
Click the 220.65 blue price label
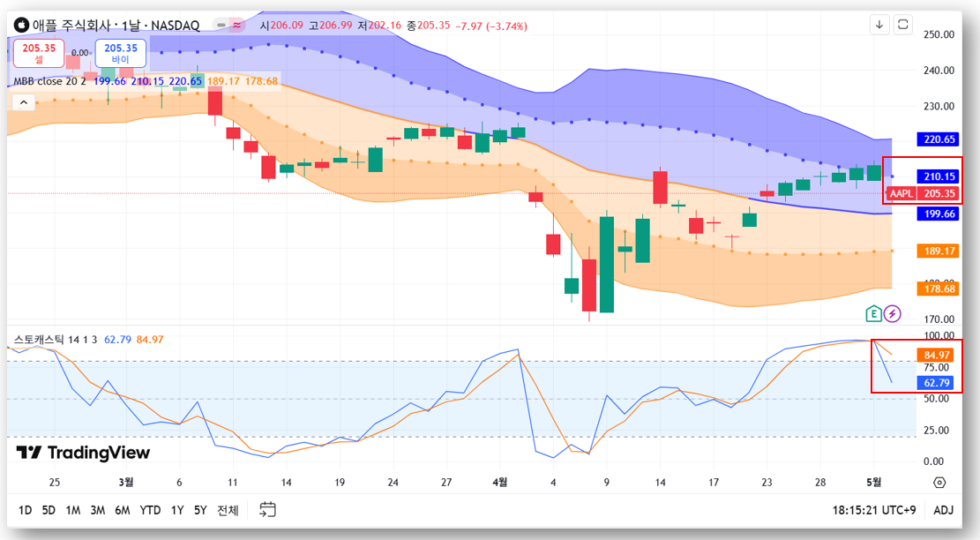coord(938,139)
